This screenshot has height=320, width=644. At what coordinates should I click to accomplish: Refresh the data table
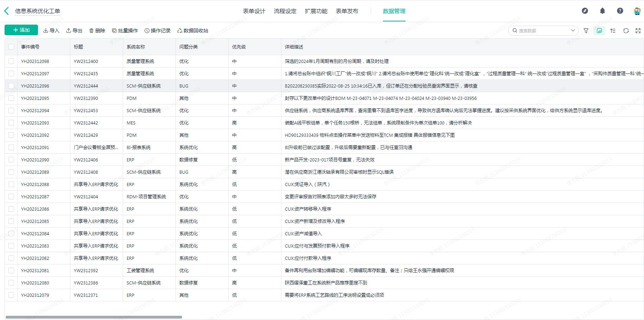coord(626,31)
